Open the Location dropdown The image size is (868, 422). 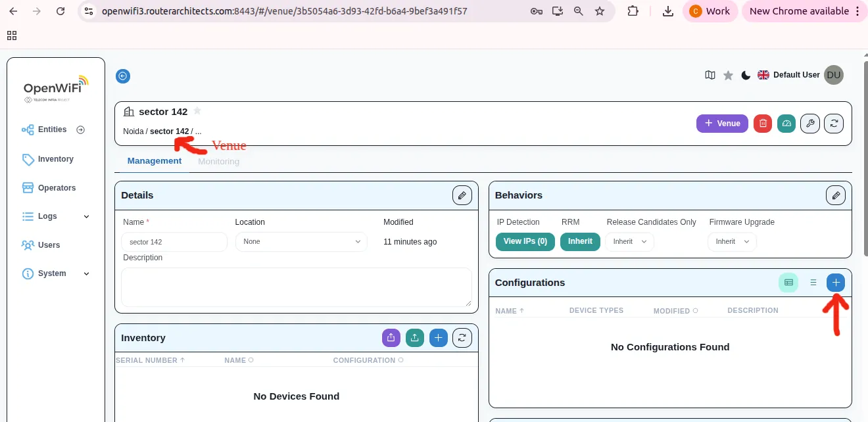click(x=301, y=242)
